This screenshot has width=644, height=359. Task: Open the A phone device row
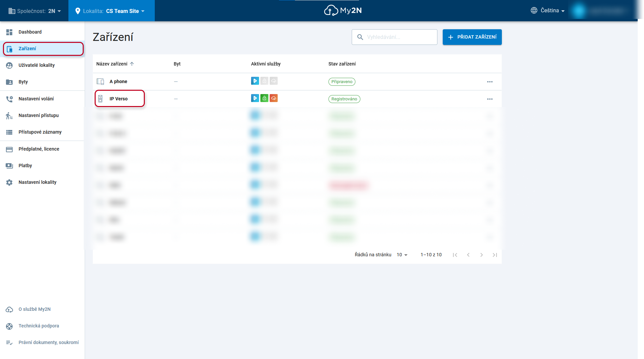coord(297,82)
